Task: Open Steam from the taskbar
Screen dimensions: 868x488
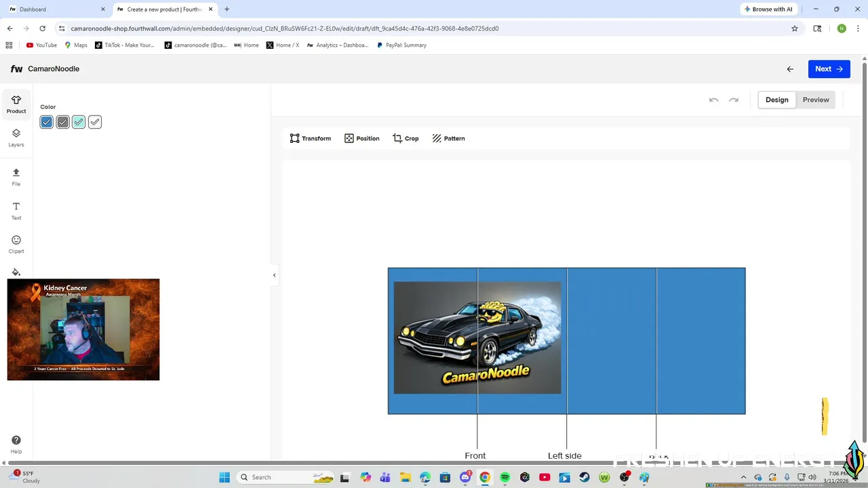Action: pos(585,477)
